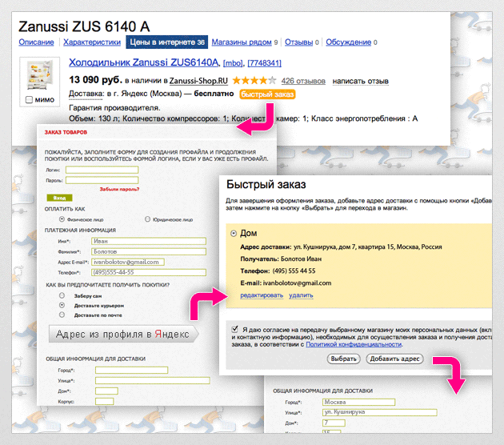Click the 'Логин' input field
This screenshot has width=504, height=445.
pyautogui.click(x=103, y=170)
